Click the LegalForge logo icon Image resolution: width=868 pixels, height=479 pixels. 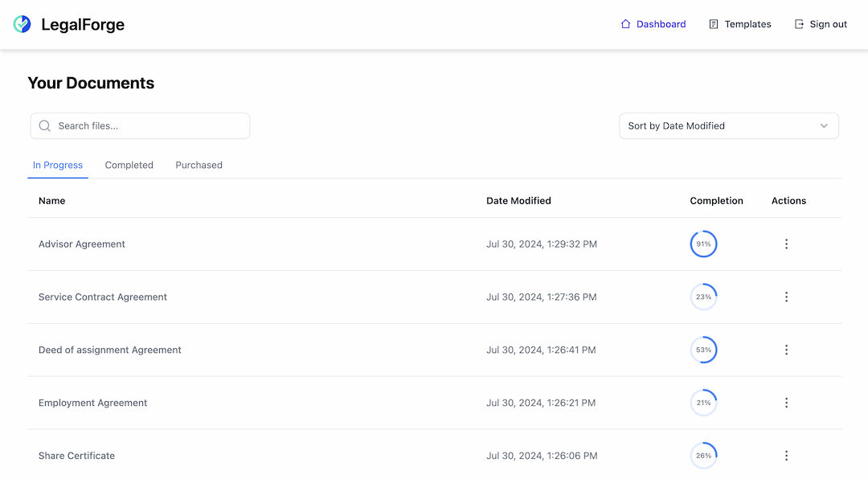(23, 24)
